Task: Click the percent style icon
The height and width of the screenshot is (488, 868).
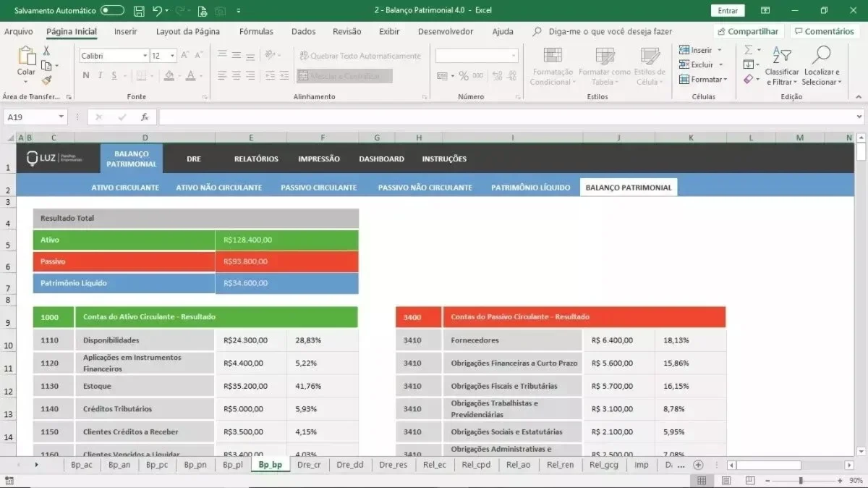Action: (463, 75)
